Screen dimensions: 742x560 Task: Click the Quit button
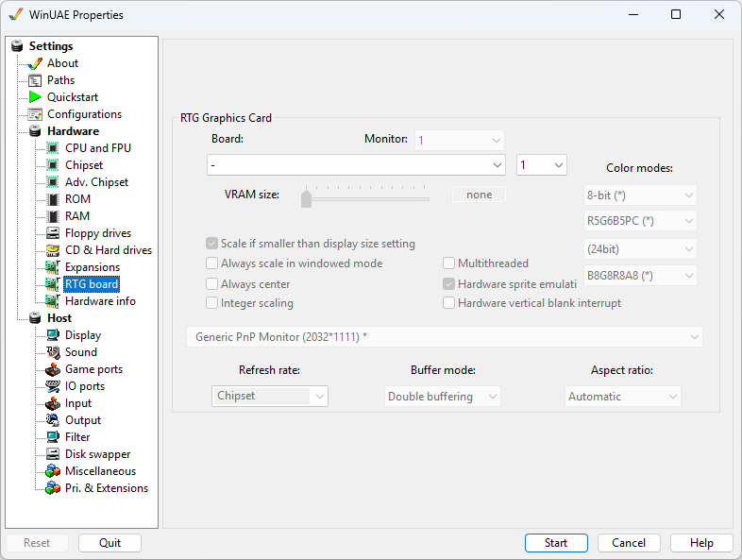(110, 543)
